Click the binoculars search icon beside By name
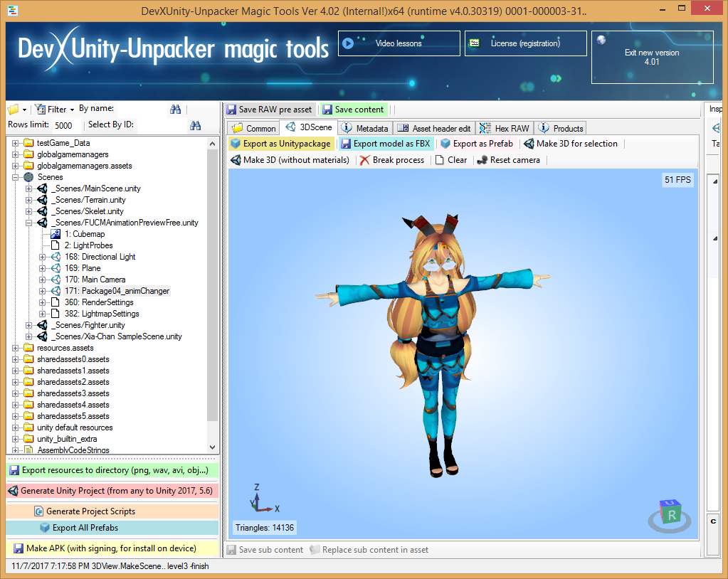Screen dimensions: 728x579 pyautogui.click(x=176, y=110)
